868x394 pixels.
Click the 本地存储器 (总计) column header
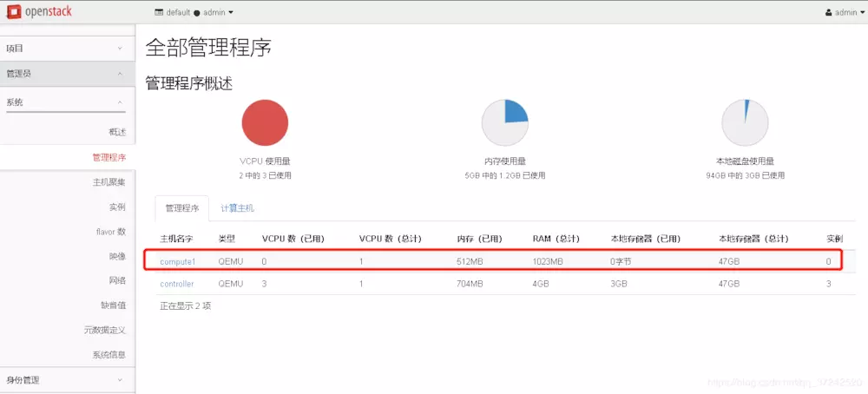pyautogui.click(x=753, y=239)
